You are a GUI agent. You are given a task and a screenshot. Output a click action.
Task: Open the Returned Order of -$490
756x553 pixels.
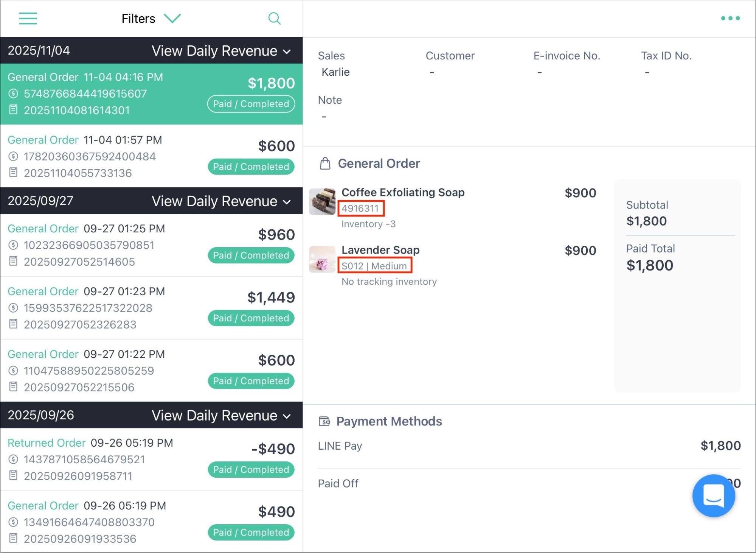pyautogui.click(x=152, y=459)
